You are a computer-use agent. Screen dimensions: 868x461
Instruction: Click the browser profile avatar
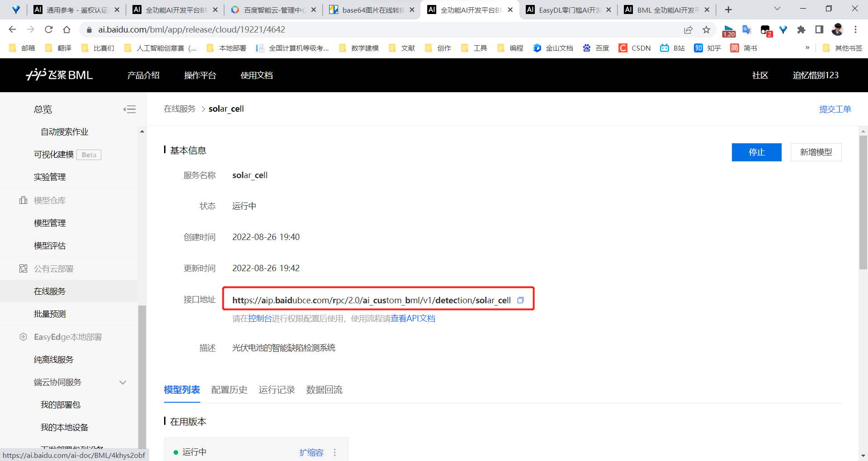[x=838, y=29]
